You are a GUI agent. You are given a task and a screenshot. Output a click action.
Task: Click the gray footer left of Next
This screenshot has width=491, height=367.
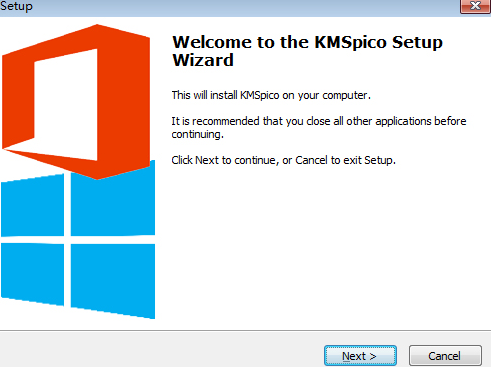pos(162,350)
